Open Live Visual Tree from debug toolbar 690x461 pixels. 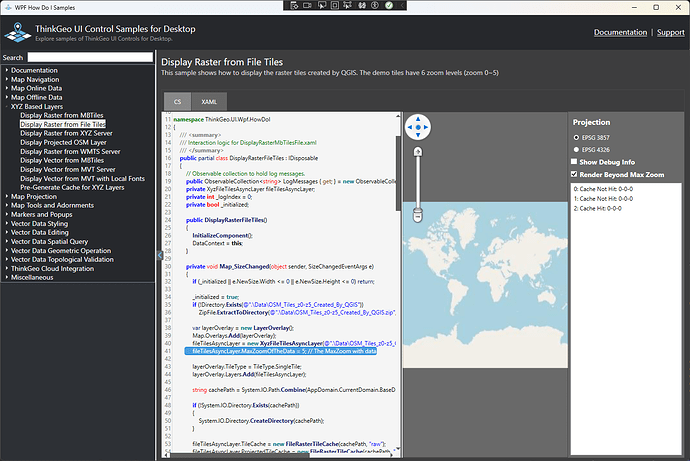click(x=294, y=5)
